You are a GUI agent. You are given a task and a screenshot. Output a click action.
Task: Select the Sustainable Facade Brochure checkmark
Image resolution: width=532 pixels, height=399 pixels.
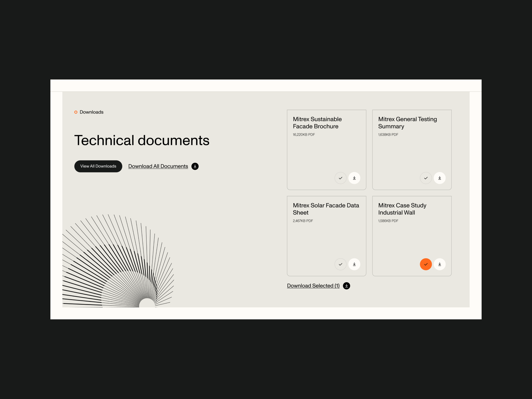click(x=340, y=178)
